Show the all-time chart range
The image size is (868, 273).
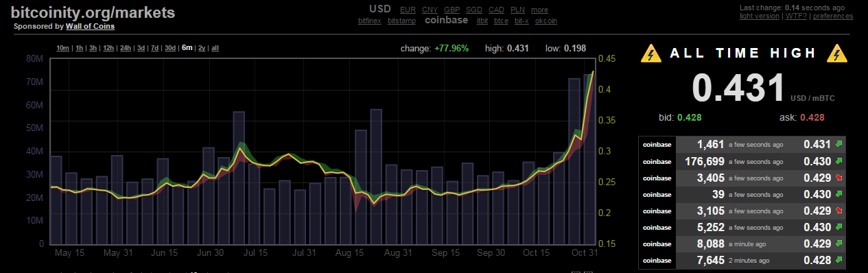pos(215,48)
